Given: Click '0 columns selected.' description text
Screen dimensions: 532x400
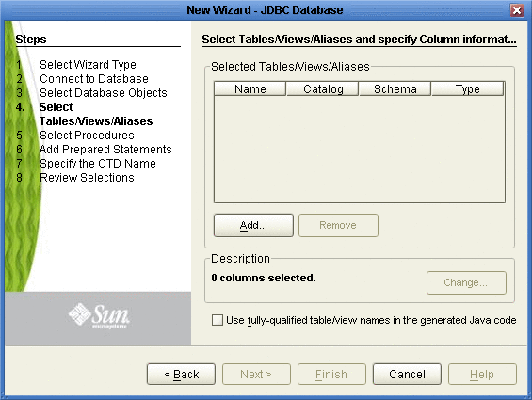Looking at the screenshot, I should (264, 278).
